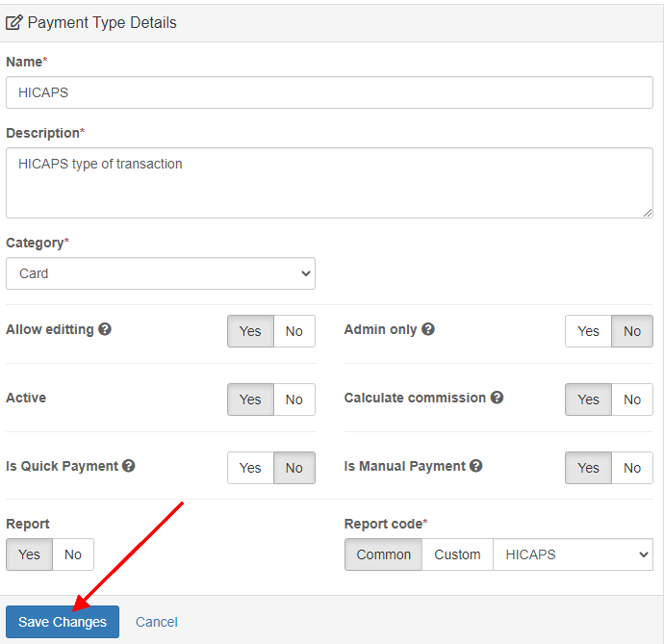Image resolution: width=664 pixels, height=644 pixels.
Task: Focus the Description text area
Action: pyautogui.click(x=329, y=183)
